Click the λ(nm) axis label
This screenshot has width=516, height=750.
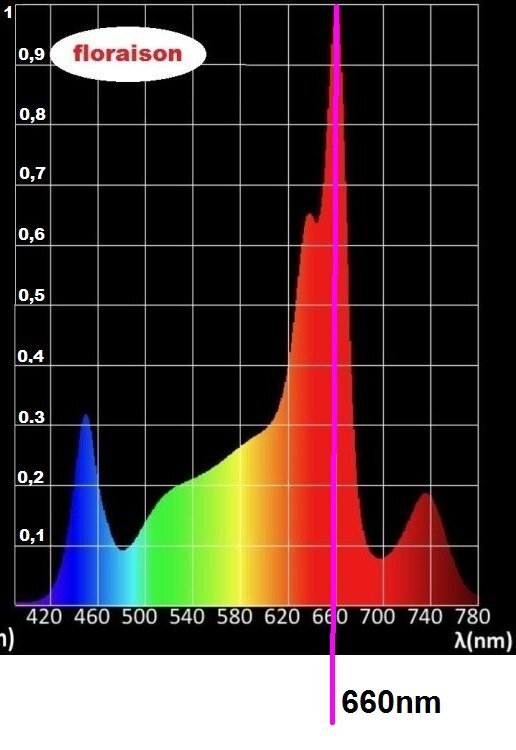pyautogui.click(x=483, y=640)
